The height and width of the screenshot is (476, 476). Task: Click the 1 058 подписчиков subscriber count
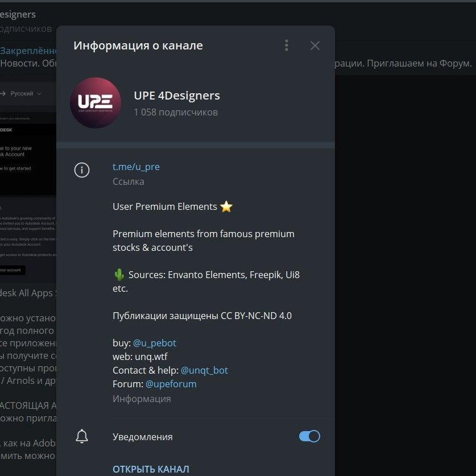tap(176, 112)
